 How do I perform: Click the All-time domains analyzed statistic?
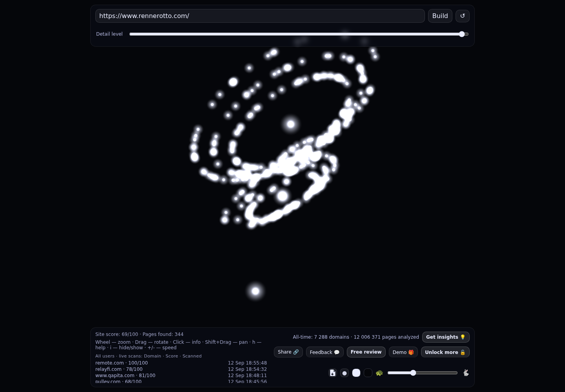tap(356, 337)
